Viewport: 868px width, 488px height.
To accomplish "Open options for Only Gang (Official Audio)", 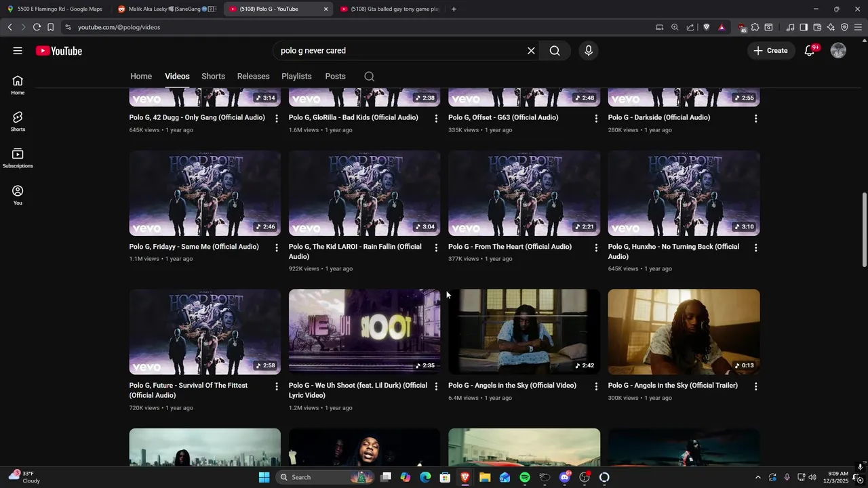I will coord(276,119).
